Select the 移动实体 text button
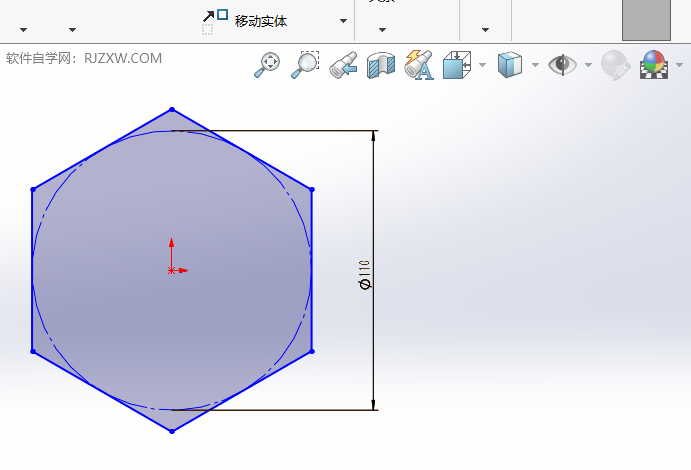This screenshot has height=470, width=691. pos(261,21)
